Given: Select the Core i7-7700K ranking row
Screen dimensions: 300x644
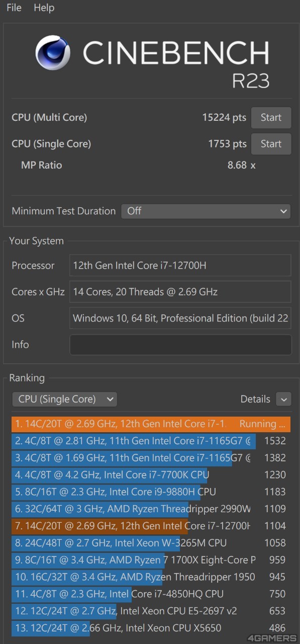Looking at the screenshot, I should pyautogui.click(x=151, y=475).
